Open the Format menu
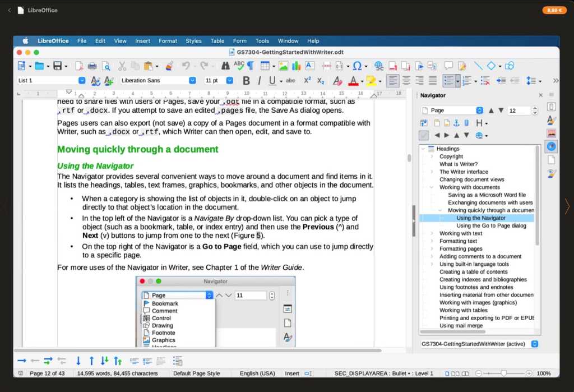 coord(168,41)
